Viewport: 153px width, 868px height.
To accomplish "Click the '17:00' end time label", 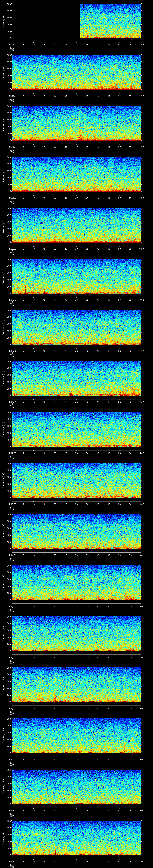I will (141, 657).
